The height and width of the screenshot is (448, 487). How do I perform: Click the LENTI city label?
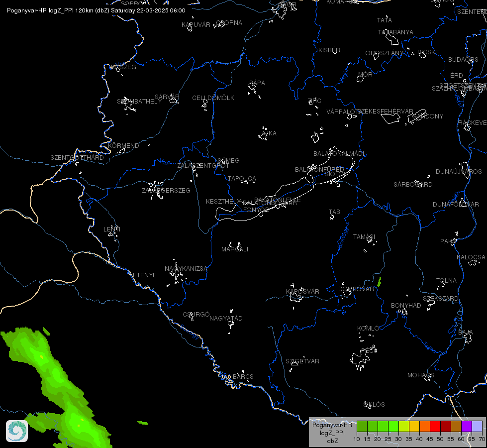pos(112,229)
